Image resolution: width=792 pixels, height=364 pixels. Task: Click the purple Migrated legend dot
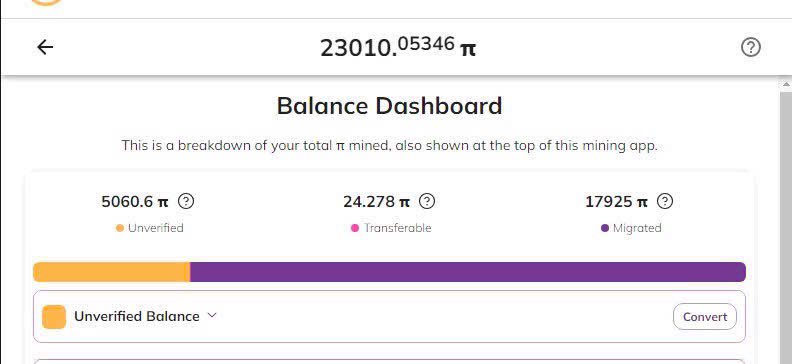click(605, 228)
